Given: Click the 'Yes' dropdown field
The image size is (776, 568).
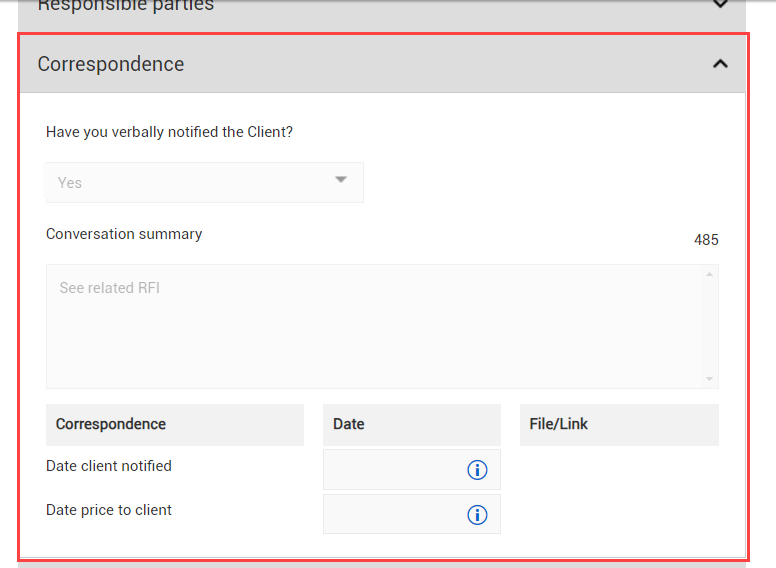Looking at the screenshot, I should 190,183.
